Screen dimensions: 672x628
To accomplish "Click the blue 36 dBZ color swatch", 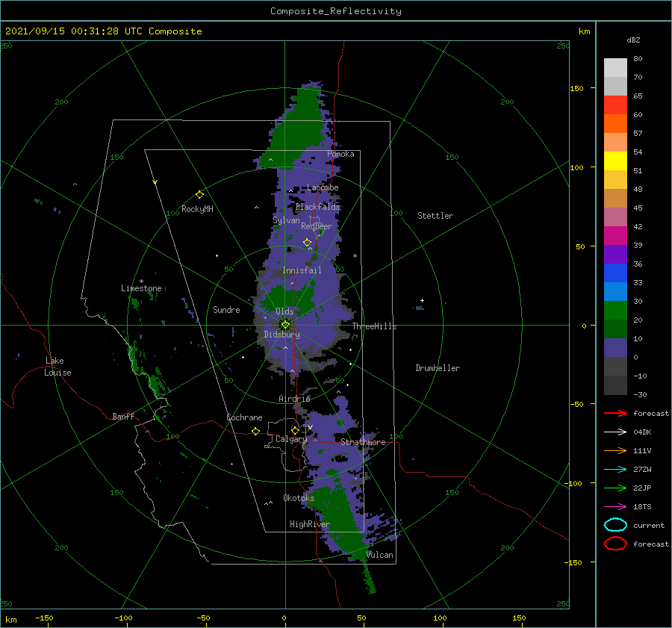I will (615, 273).
